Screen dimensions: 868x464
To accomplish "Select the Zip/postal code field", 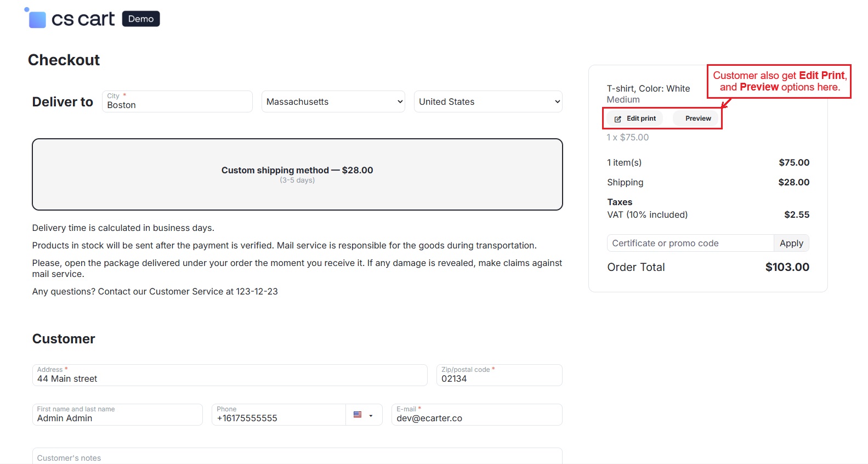I will (x=499, y=376).
